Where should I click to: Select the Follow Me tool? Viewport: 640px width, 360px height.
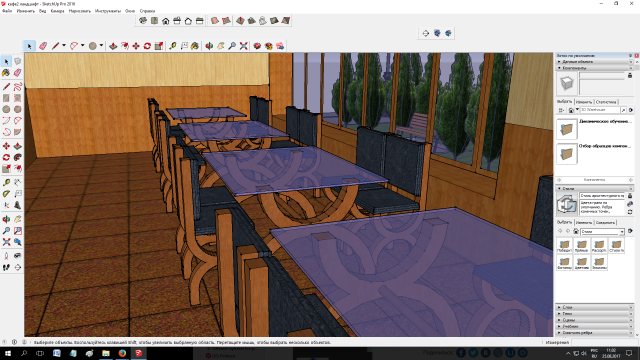tap(18, 158)
